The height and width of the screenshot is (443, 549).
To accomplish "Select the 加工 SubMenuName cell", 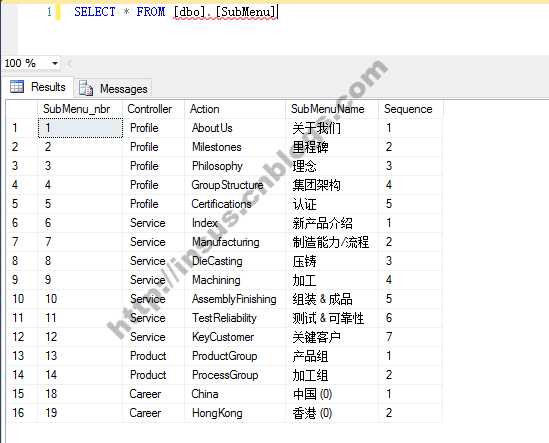I will pyautogui.click(x=332, y=280).
